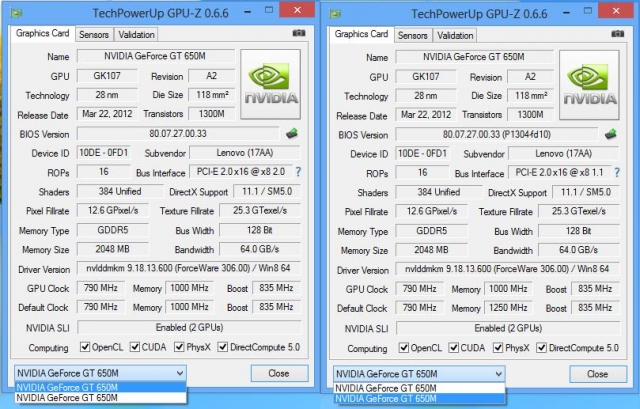The height and width of the screenshot is (409, 640).
Task: Click GK107 GPU value in left window
Action: click(107, 76)
